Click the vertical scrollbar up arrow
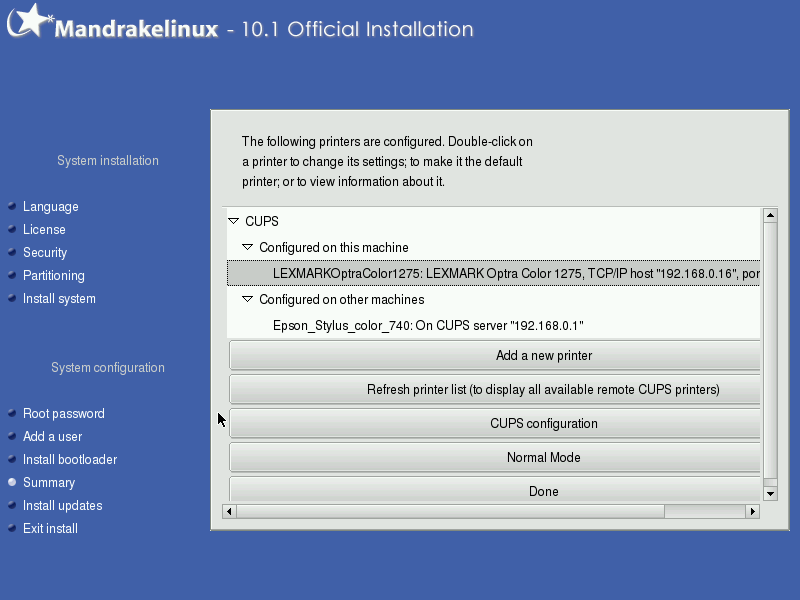This screenshot has width=800, height=600. point(770,215)
